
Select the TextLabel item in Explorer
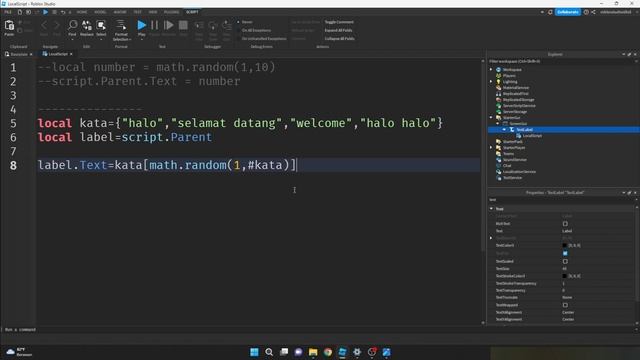coord(524,130)
